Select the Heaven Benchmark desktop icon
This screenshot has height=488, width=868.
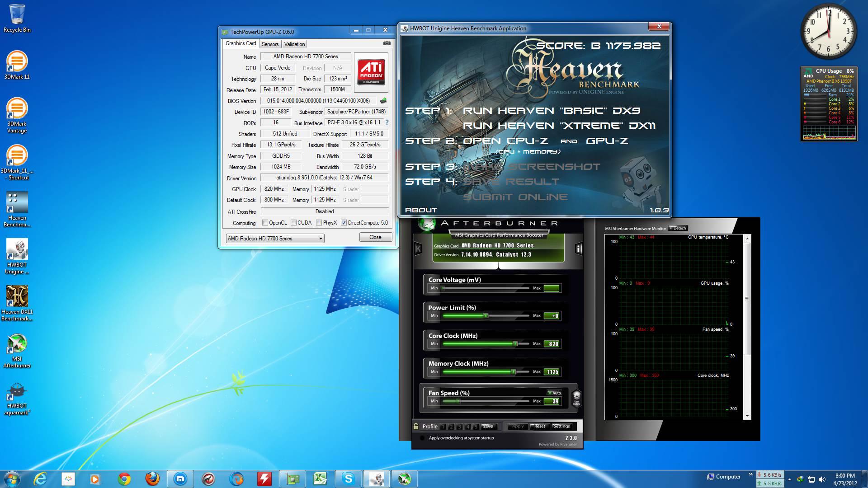17,209
